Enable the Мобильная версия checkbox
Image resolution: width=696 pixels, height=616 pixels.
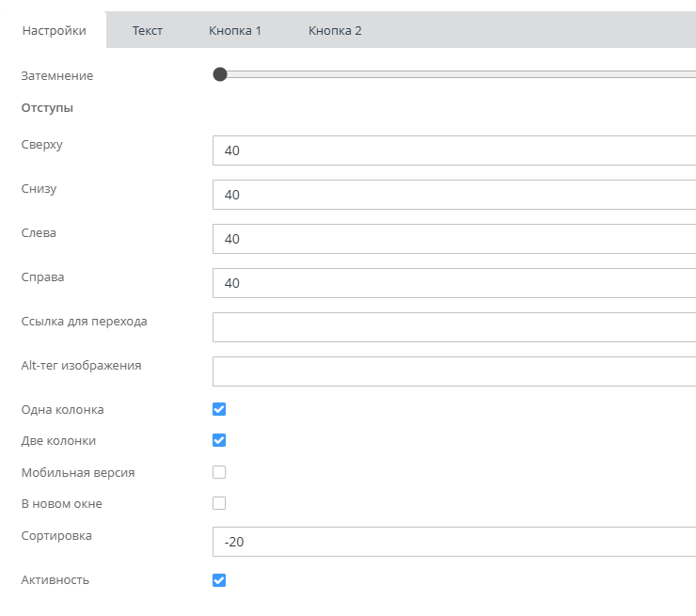(x=219, y=472)
